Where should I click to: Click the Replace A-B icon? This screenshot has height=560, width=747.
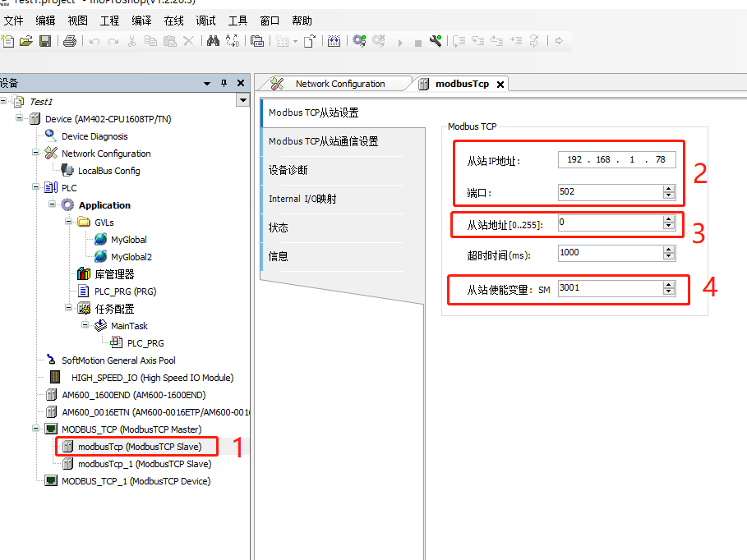point(233,41)
